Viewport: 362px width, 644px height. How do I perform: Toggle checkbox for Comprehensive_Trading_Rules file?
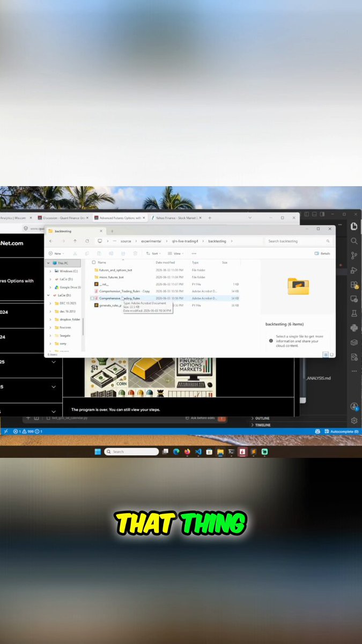92,298
